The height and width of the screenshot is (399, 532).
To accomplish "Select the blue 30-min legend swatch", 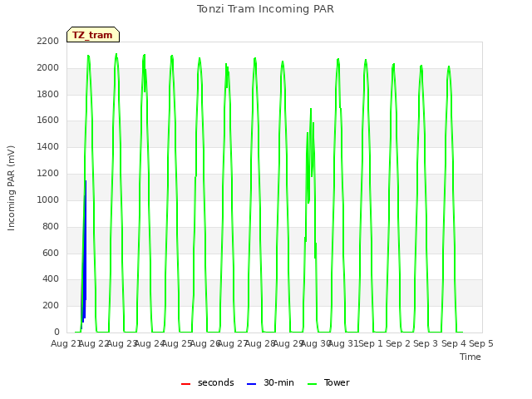I will coord(251,384).
